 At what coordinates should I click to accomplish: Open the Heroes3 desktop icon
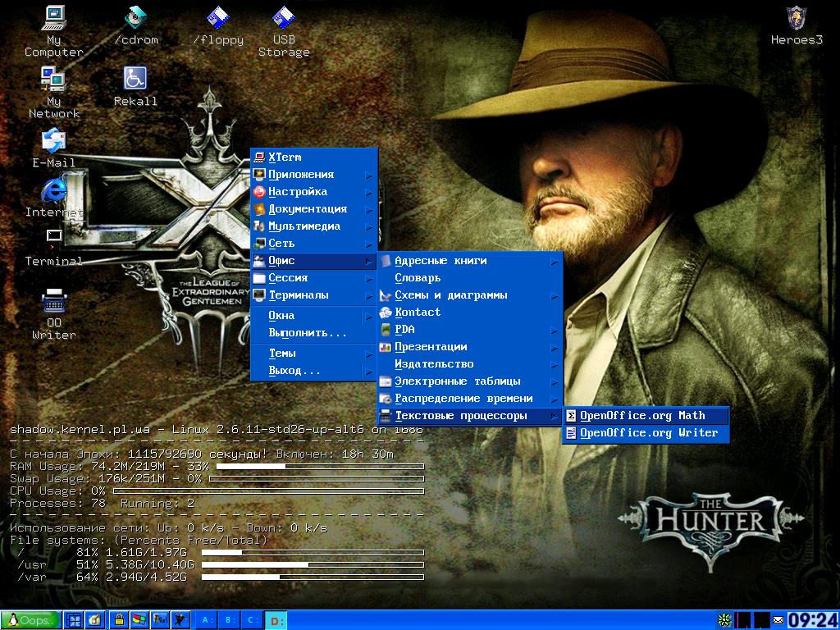796,18
